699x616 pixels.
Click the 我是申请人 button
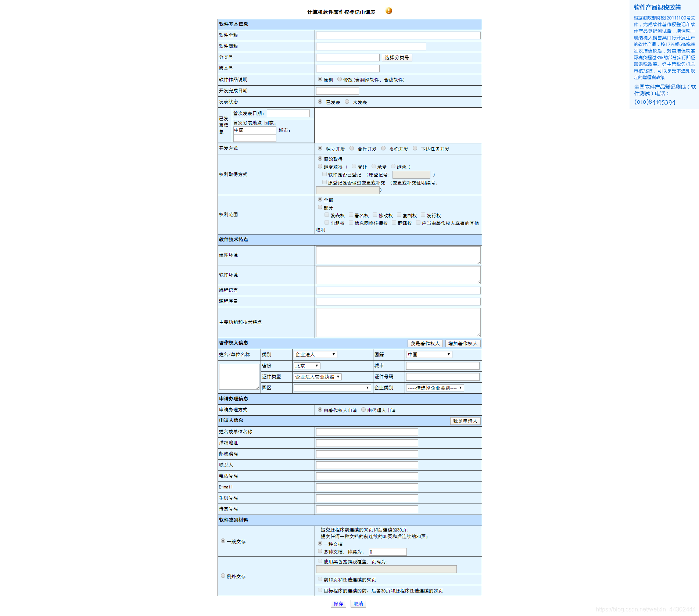(x=465, y=421)
